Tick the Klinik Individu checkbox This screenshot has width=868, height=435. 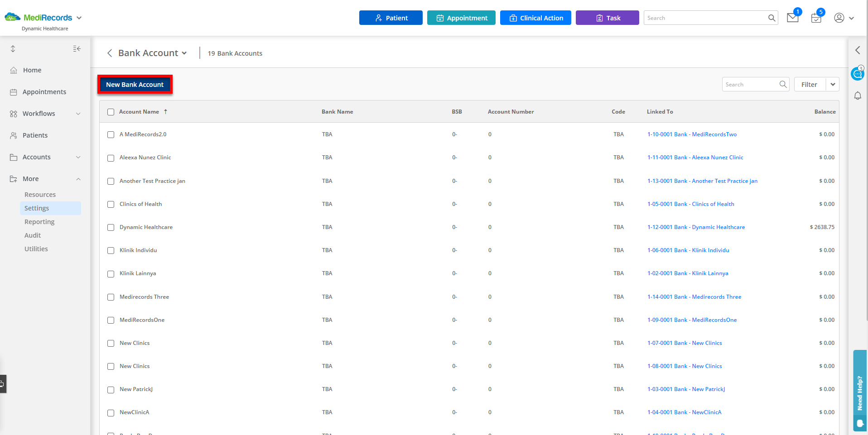point(111,250)
